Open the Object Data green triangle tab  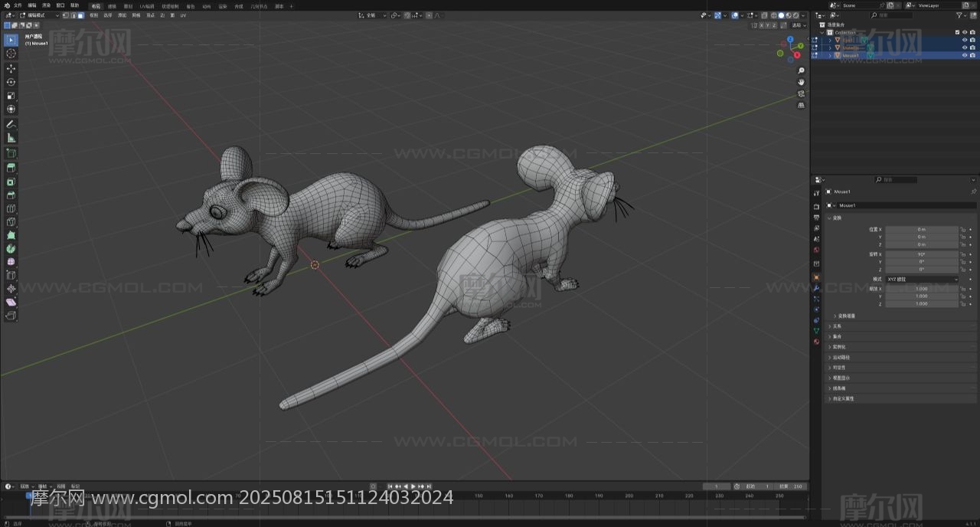coord(816,331)
